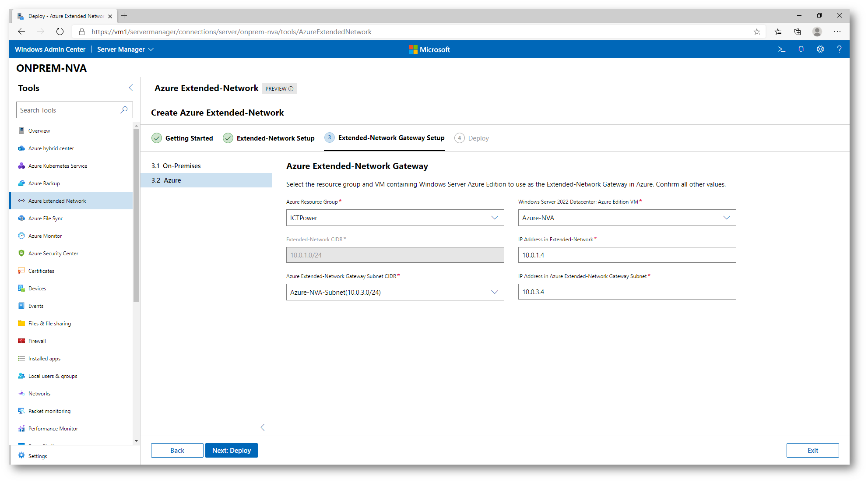Open the notifications bell icon
Viewport: 868px width, 483px height.
click(x=801, y=49)
